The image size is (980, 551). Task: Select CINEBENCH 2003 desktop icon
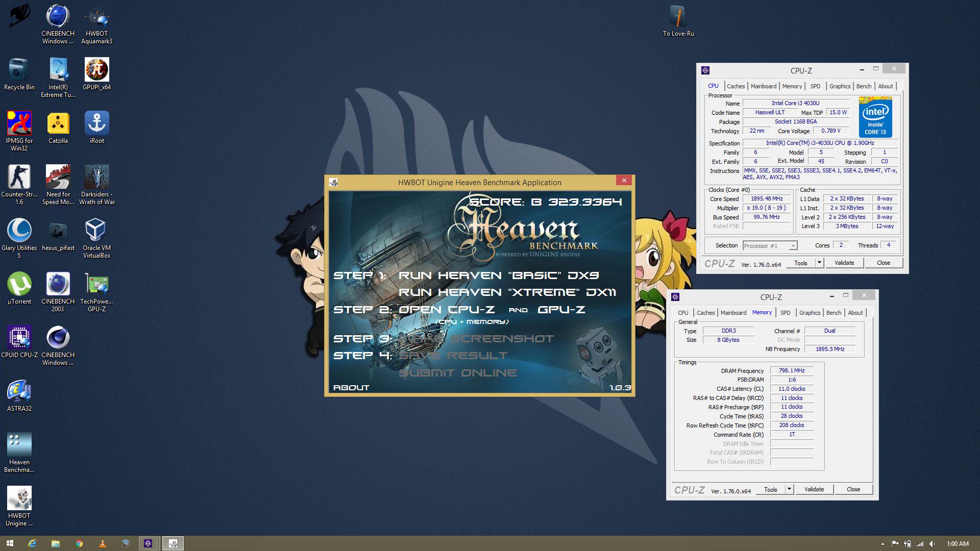point(58,292)
